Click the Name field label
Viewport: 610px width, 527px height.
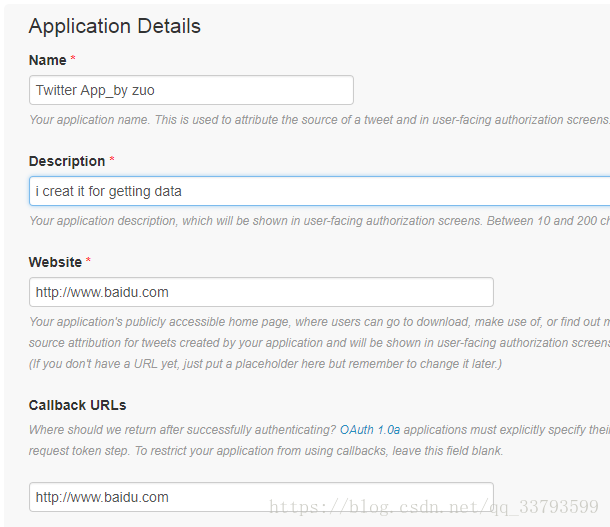point(47,60)
